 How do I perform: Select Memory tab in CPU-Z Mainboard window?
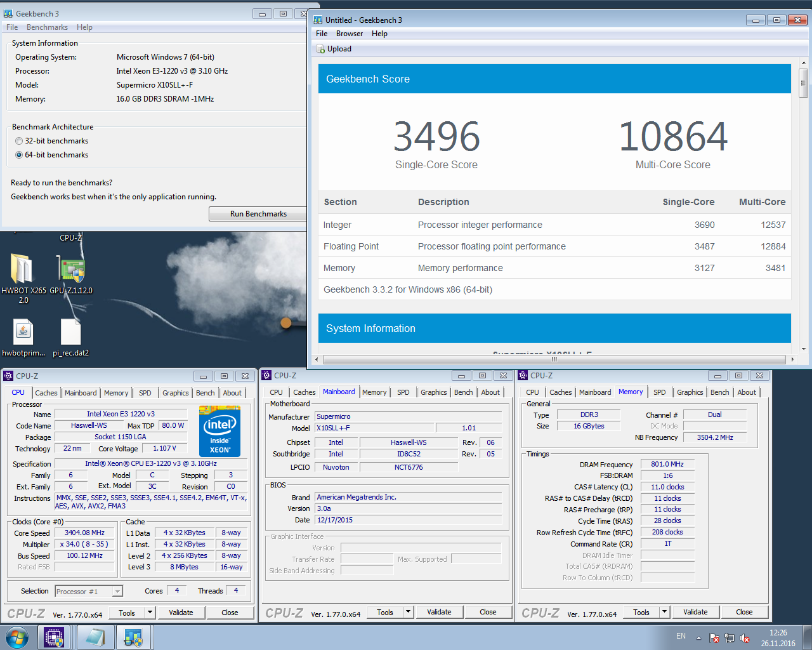pos(374,392)
